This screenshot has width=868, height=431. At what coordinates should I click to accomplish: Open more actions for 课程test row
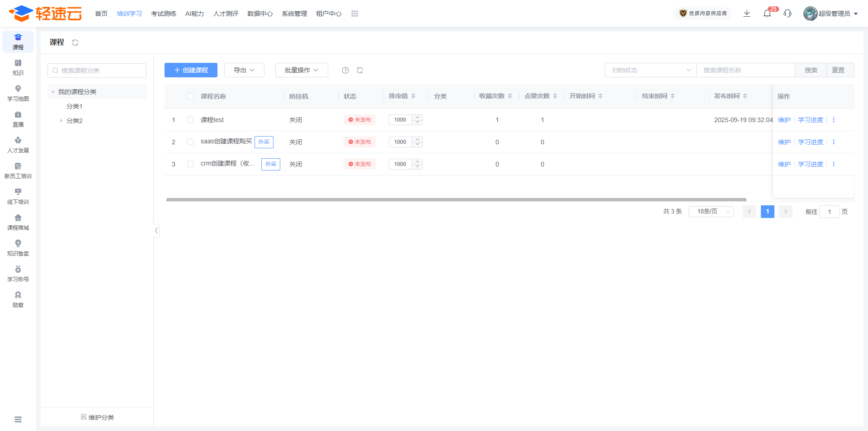coord(834,120)
